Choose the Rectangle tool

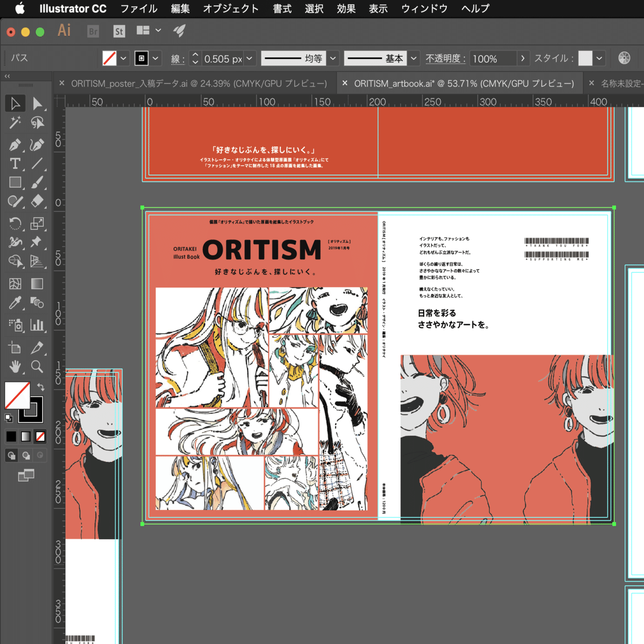[x=15, y=183]
